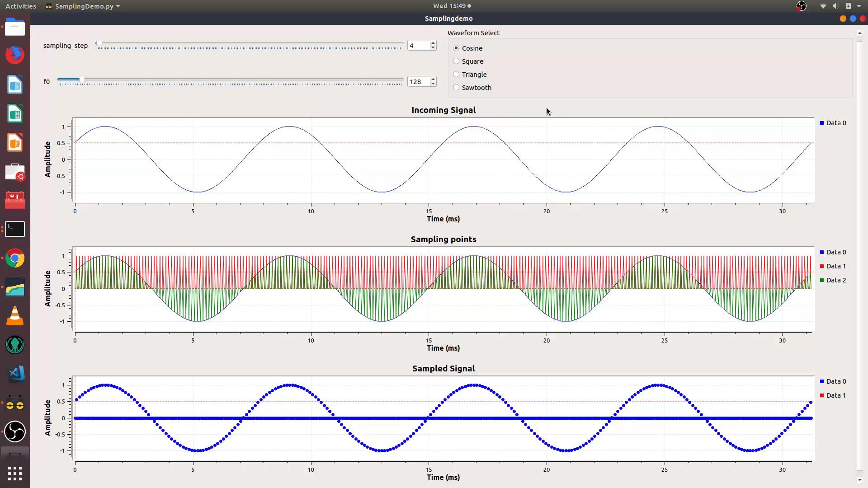868x488 pixels.
Task: Open the Files manager from the dock
Action: 15,27
